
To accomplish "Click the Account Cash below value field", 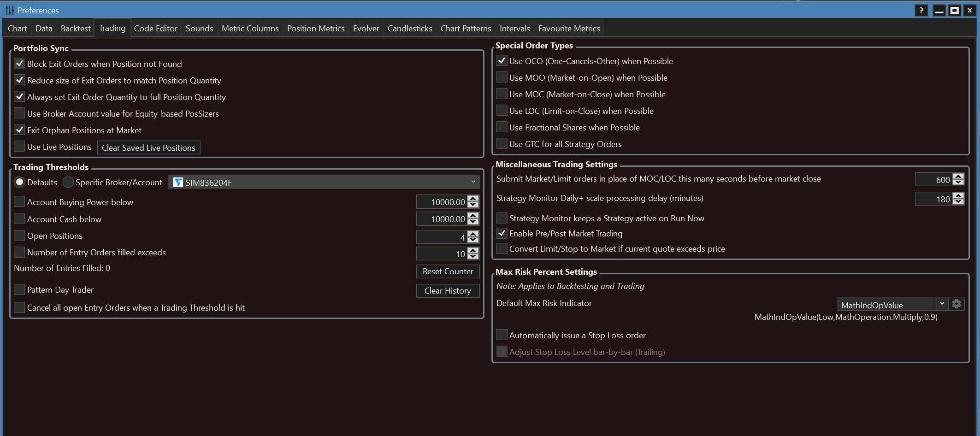I will tap(442, 219).
